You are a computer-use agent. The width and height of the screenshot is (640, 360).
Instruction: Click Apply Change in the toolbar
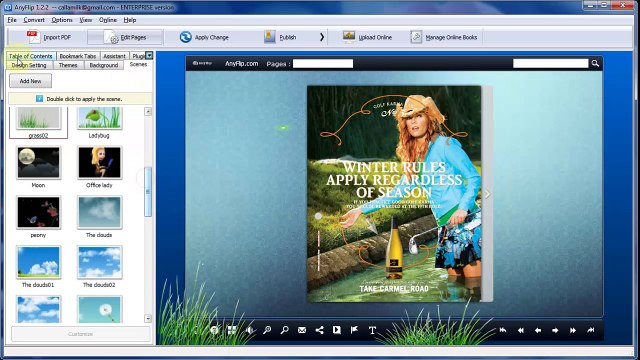click(204, 37)
